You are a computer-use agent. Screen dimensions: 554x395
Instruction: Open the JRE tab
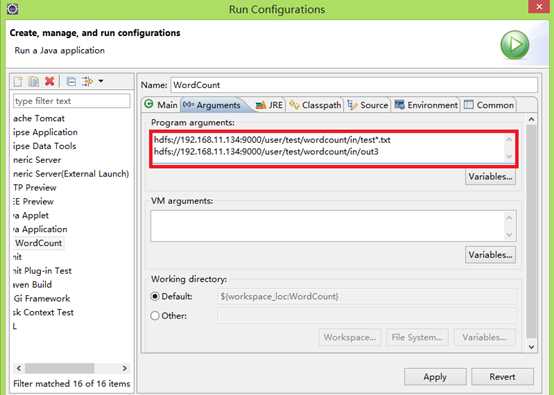(269, 105)
